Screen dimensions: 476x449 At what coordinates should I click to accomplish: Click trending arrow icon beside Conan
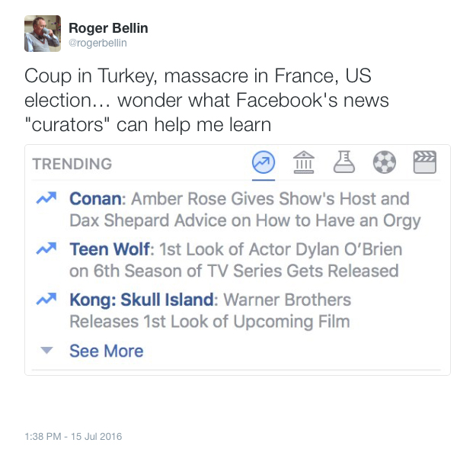46,198
